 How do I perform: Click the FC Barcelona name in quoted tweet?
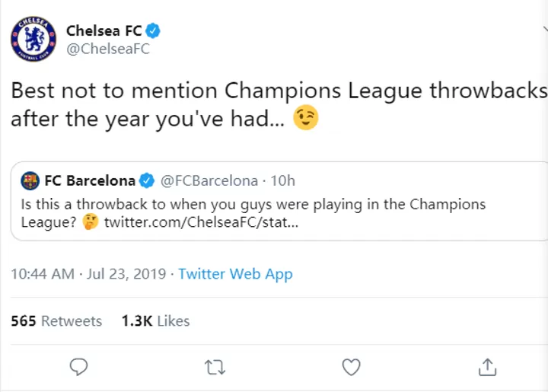(x=90, y=180)
